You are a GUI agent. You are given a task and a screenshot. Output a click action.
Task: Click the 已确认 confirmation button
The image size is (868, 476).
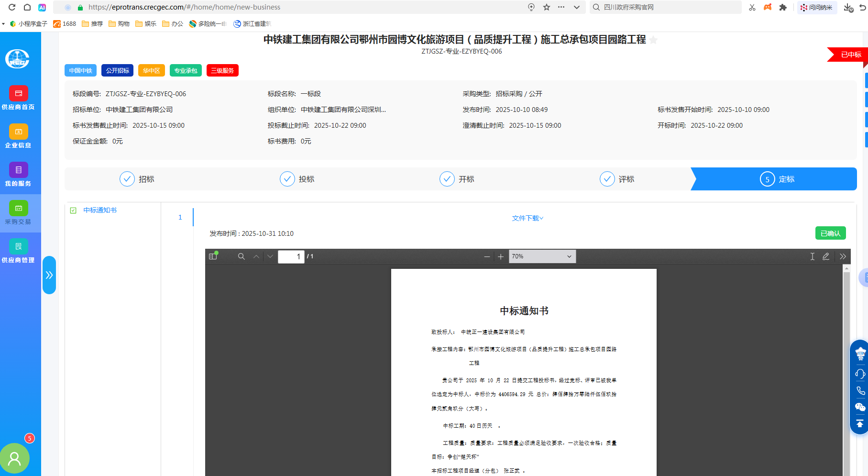[830, 233]
